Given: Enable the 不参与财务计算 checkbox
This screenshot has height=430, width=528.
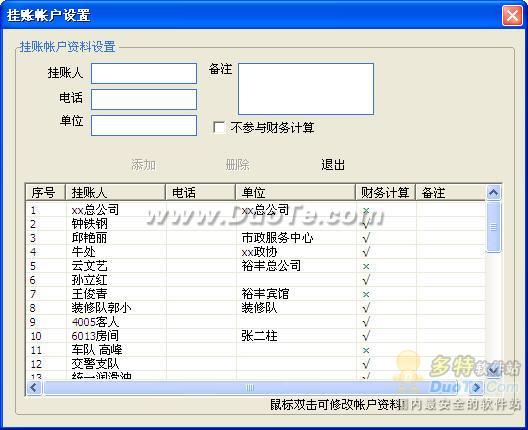Looking at the screenshot, I should click(x=219, y=128).
